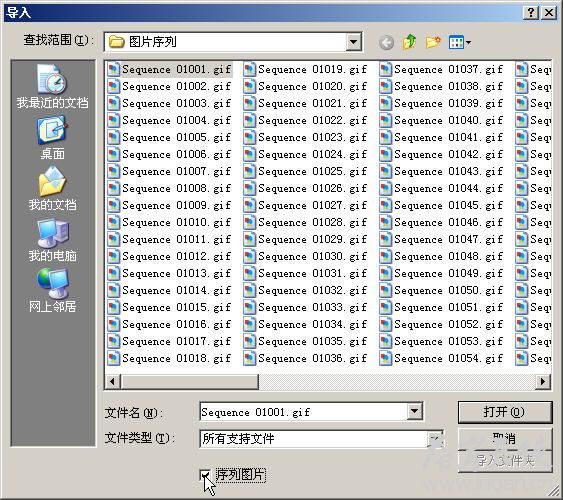Open the view menu icon
Viewport: 563px width, 500px height.
[x=460, y=43]
